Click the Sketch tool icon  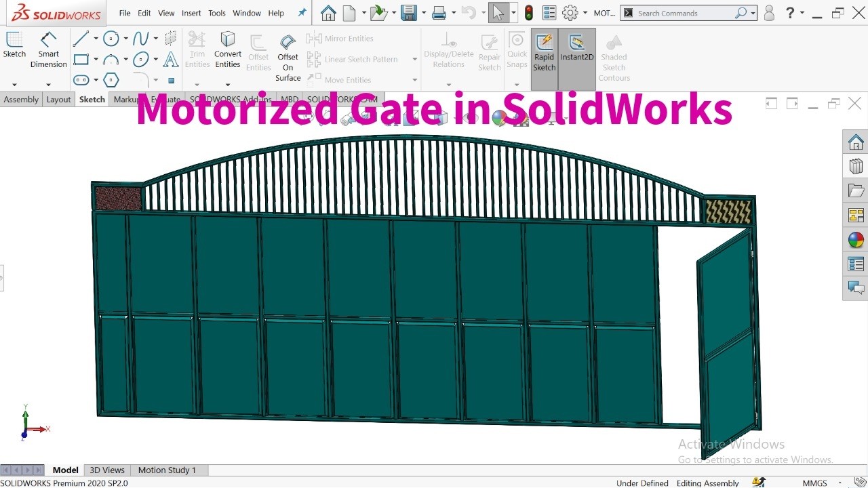point(14,45)
